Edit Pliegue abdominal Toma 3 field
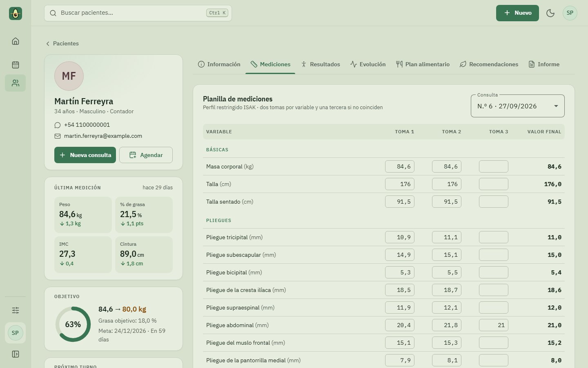The height and width of the screenshot is (368, 588). (x=494, y=325)
